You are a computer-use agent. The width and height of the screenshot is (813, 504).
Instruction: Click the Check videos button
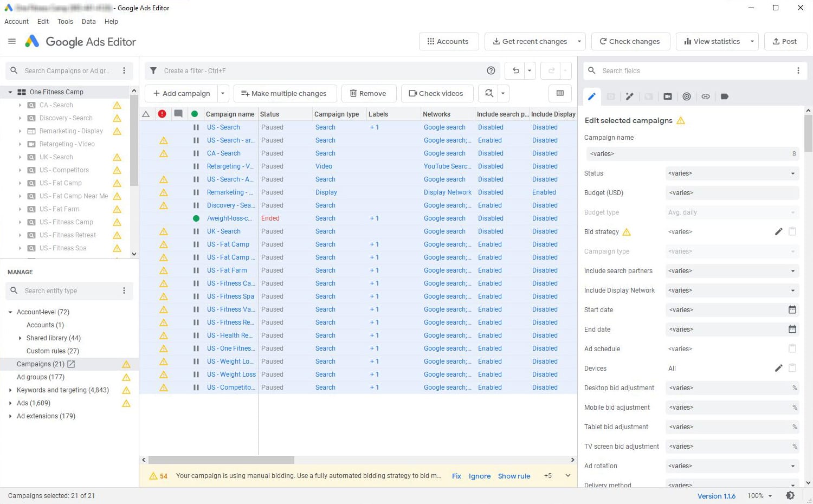[437, 93]
